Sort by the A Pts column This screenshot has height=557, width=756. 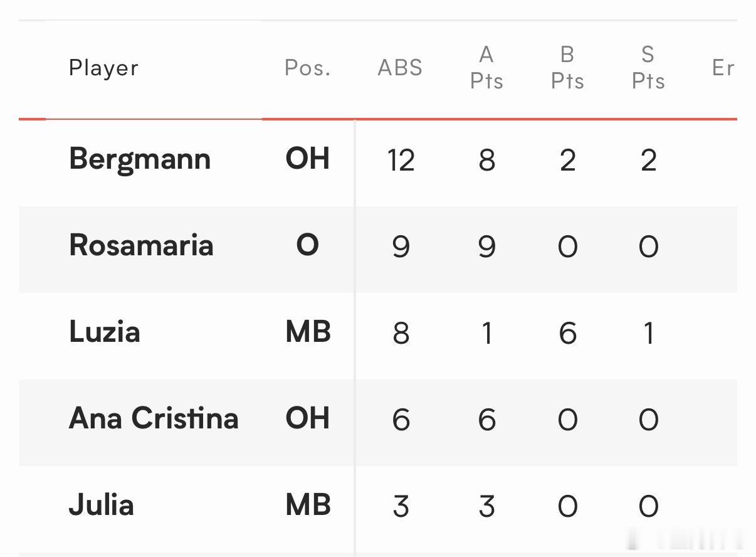pyautogui.click(x=486, y=68)
